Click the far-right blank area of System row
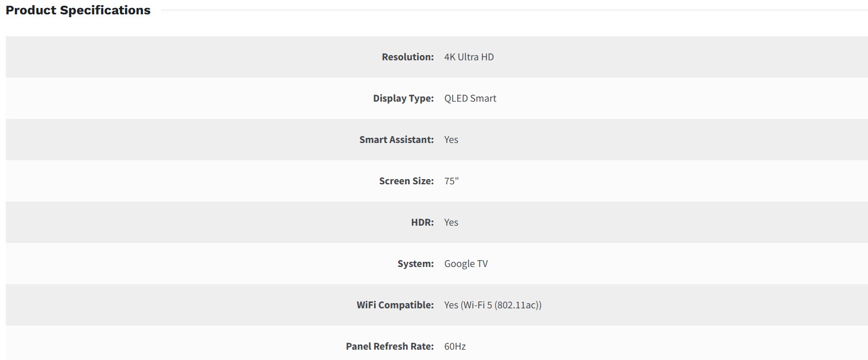Viewport: 868px width, 360px height. (832, 264)
